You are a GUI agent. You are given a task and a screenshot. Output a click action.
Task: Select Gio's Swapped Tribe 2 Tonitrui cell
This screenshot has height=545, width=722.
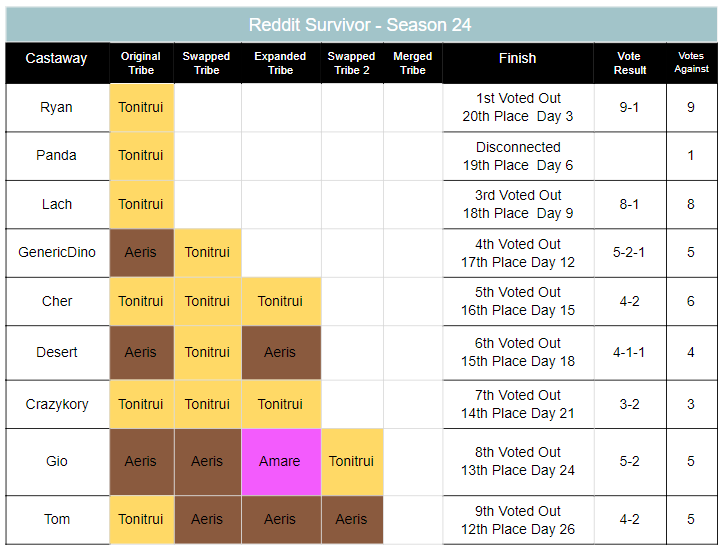point(351,461)
